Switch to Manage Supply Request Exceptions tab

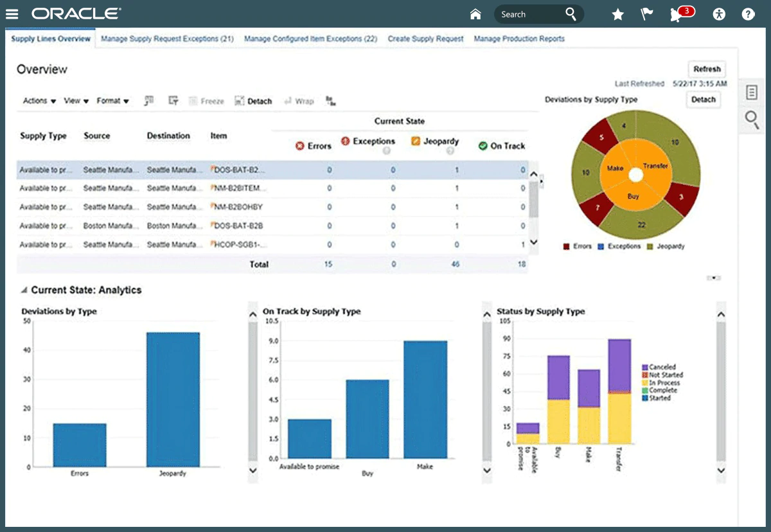167,39
